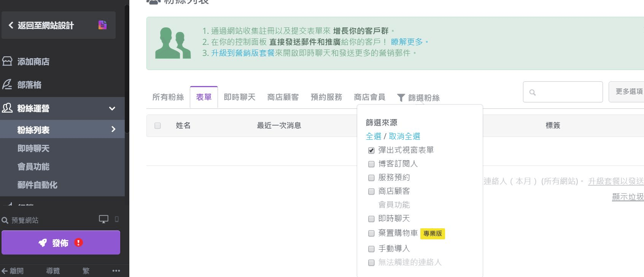
Task: Click the 取消全選 link
Action: [x=404, y=136]
